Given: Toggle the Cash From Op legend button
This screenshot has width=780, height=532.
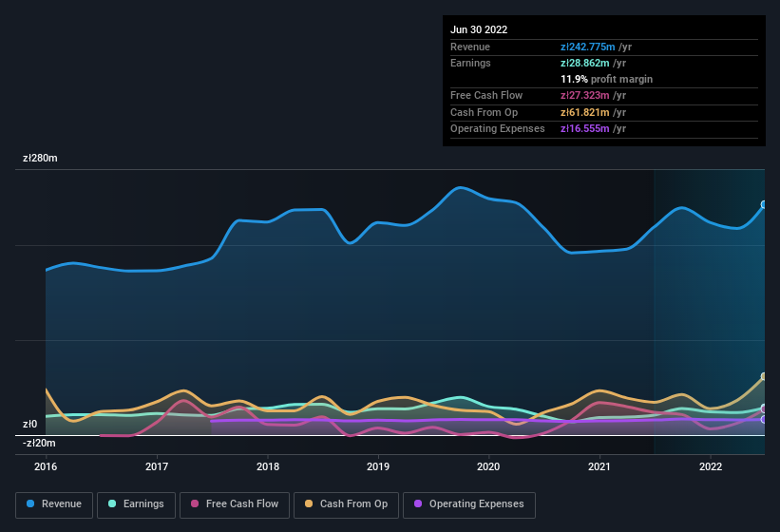Looking at the screenshot, I should (346, 504).
